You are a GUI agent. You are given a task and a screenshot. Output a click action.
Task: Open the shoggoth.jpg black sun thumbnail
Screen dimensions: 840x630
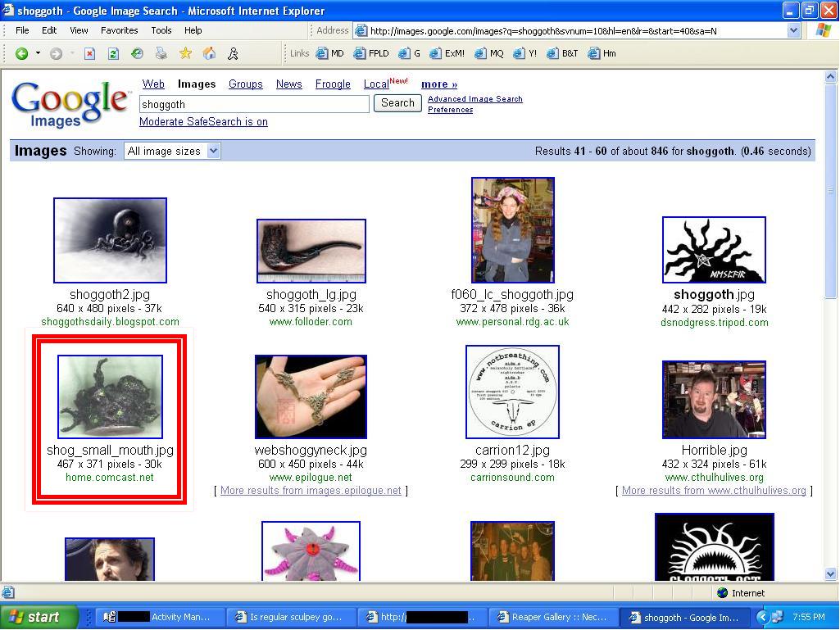(x=714, y=250)
